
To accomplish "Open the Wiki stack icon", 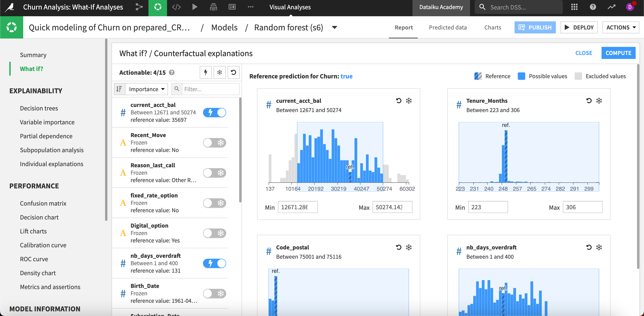I will click(213, 7).
